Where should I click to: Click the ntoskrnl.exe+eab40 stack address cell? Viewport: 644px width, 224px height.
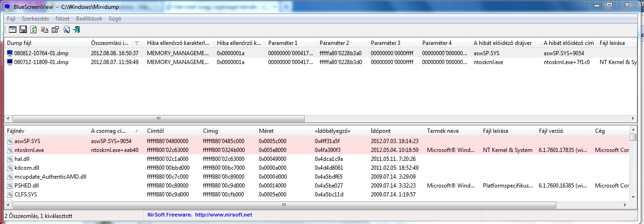coord(114,150)
